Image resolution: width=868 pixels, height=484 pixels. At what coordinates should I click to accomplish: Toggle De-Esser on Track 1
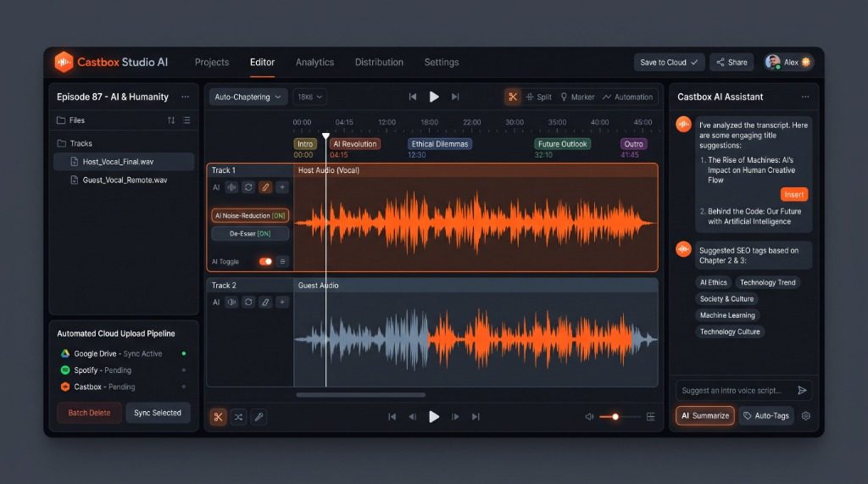click(250, 234)
